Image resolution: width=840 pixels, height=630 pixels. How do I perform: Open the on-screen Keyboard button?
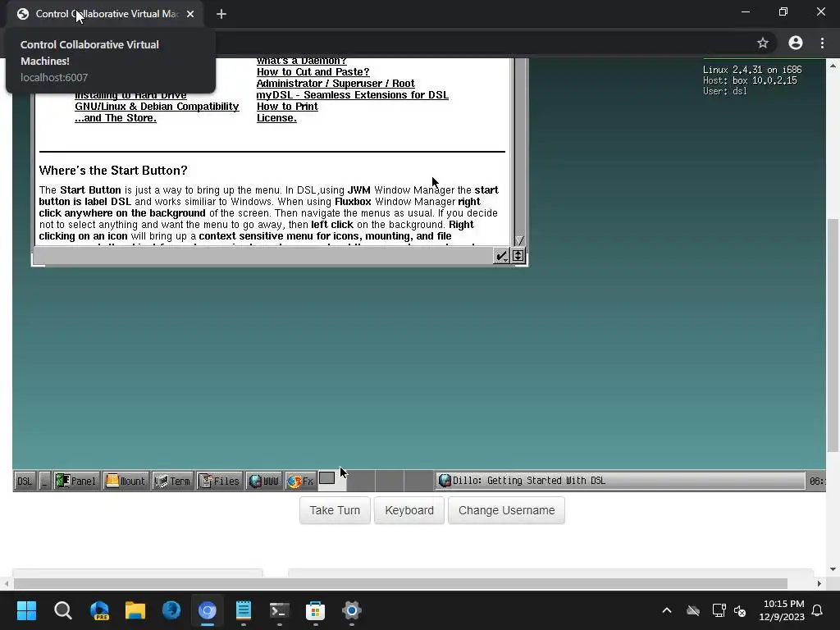pyautogui.click(x=409, y=510)
